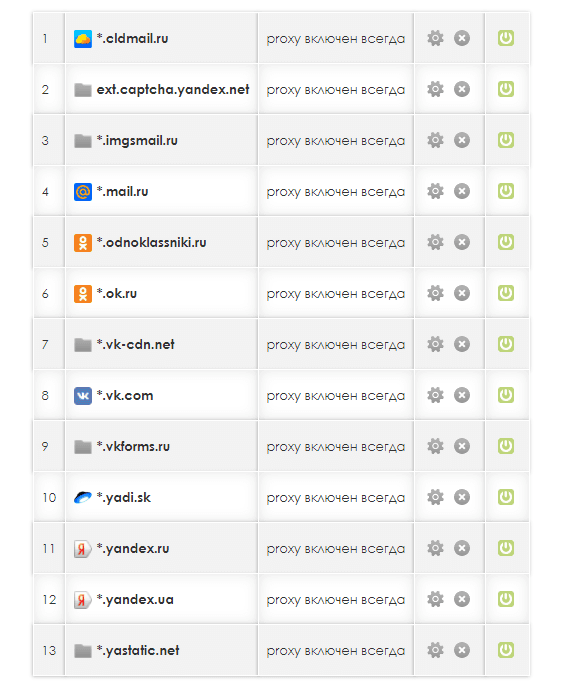Screen dimensions: 563x690
Task: Delete the ext.captcha.yandex.net rule
Action: coord(462,89)
